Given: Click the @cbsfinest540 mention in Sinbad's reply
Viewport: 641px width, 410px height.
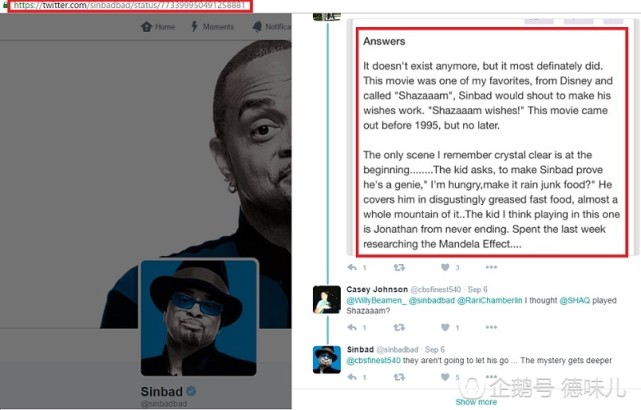Looking at the screenshot, I should tap(373, 361).
